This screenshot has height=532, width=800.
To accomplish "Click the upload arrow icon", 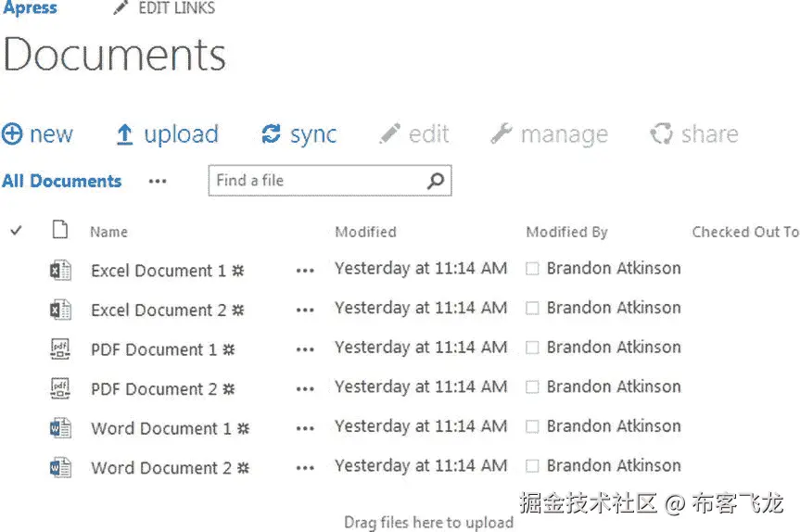I will pyautogui.click(x=125, y=135).
